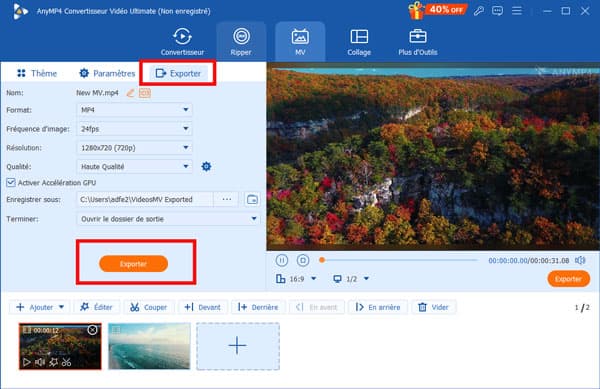
Task: Open the 16:9 aspect ratio dropdown
Action: (x=296, y=279)
